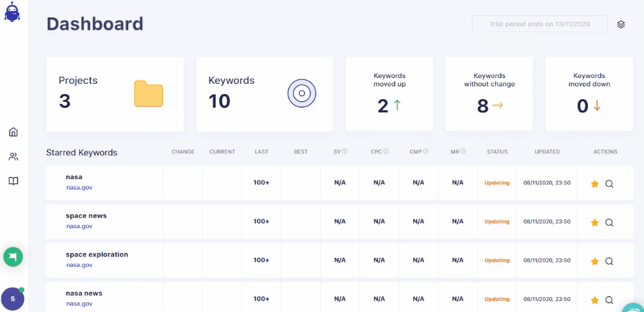This screenshot has width=644, height=312.
Task: Select the nasa news keyword name
Action: (84, 293)
